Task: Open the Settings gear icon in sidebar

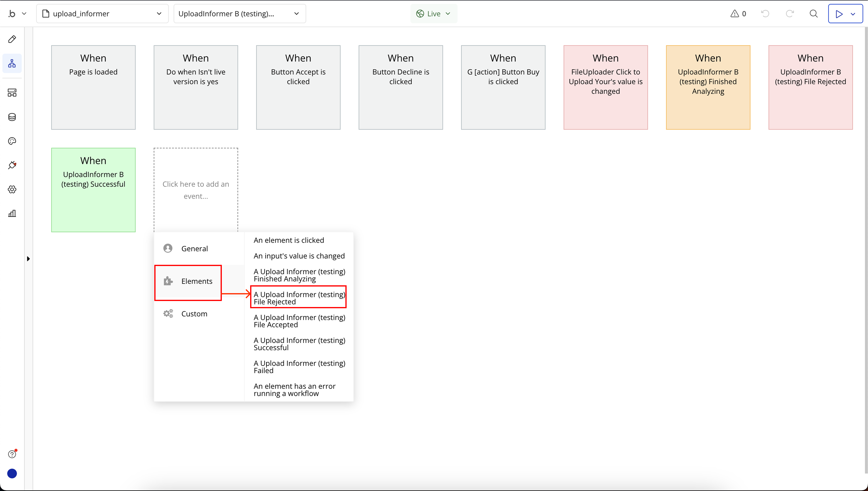Action: tap(12, 189)
